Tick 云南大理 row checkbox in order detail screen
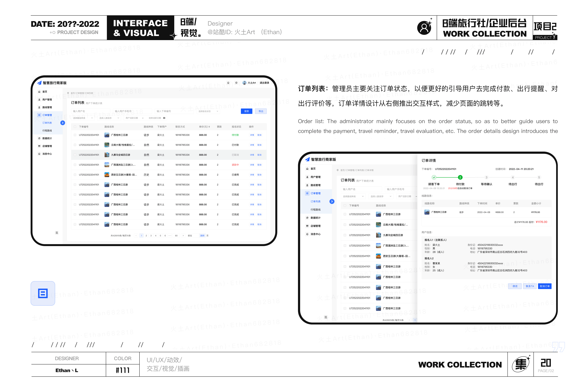 point(345,225)
